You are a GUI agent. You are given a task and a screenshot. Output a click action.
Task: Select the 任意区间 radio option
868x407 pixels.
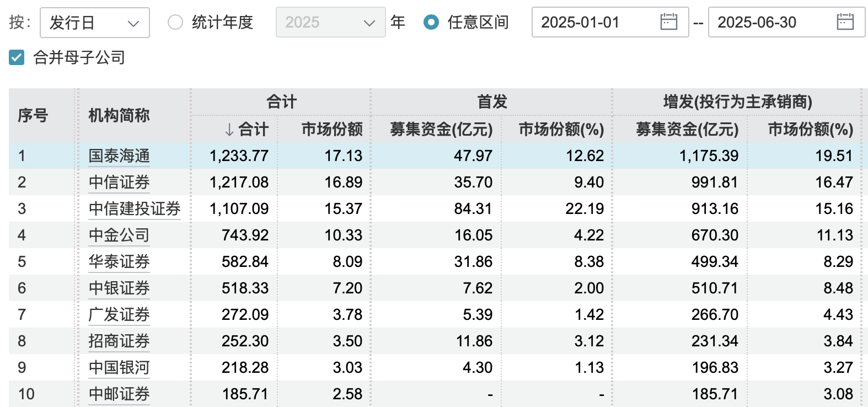[431, 22]
